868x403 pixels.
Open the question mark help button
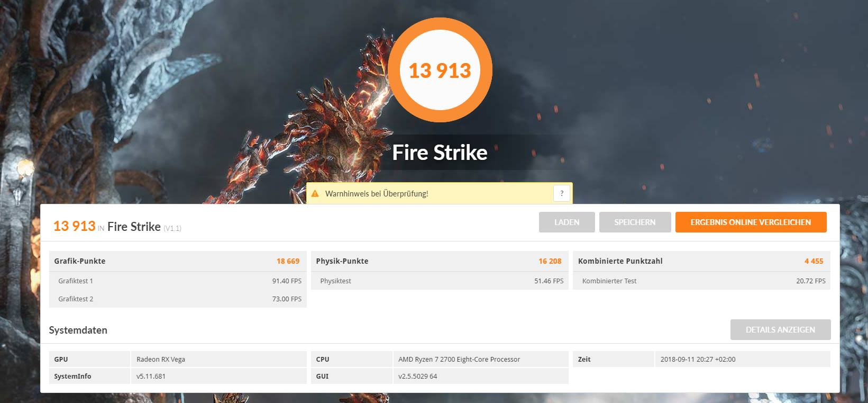point(562,193)
